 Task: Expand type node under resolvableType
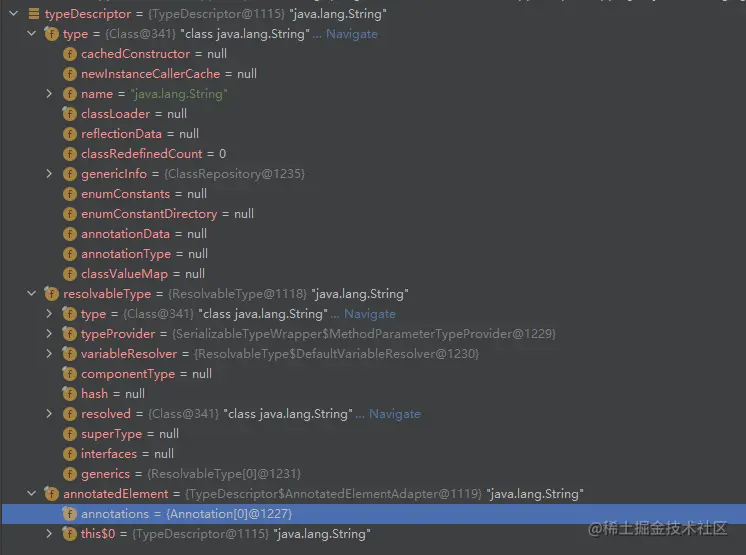[x=49, y=313]
